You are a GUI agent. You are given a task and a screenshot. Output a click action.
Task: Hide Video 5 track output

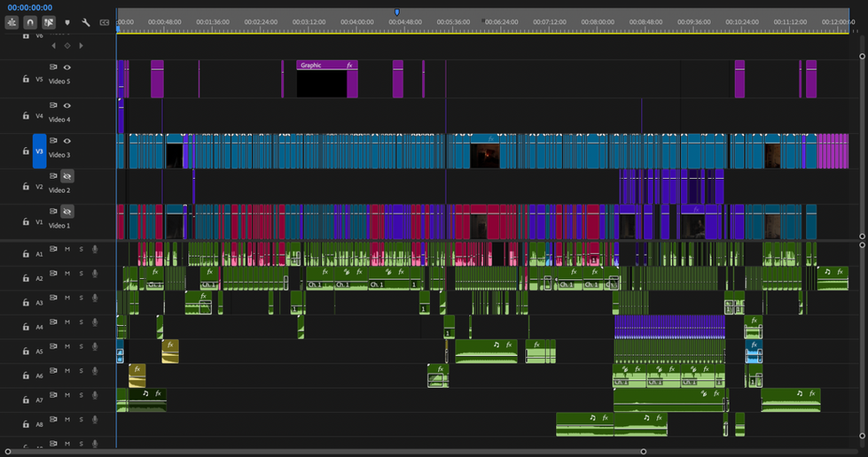pyautogui.click(x=67, y=67)
